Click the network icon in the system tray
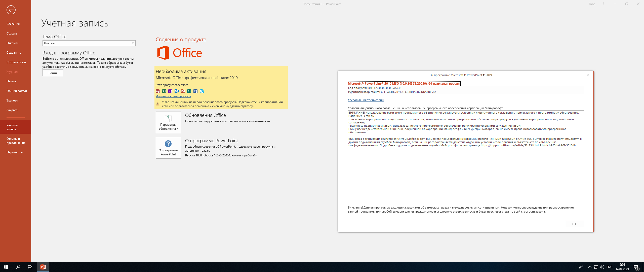 pos(596,267)
